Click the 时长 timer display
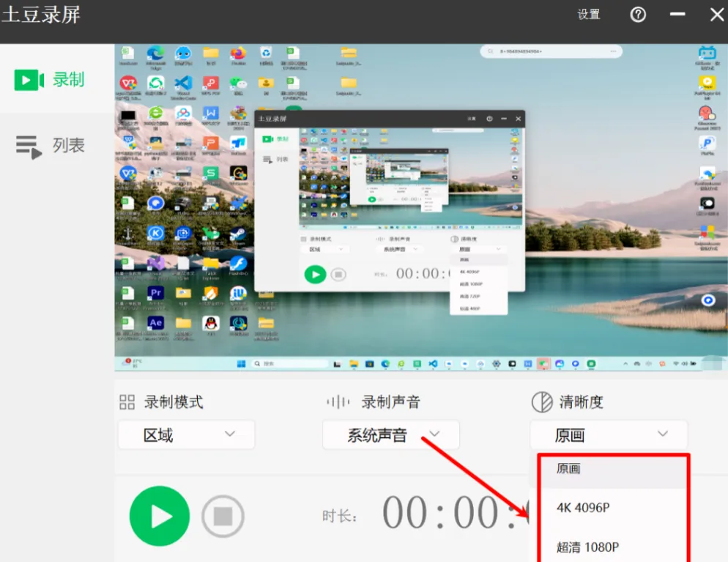728x562 pixels. coord(456,513)
